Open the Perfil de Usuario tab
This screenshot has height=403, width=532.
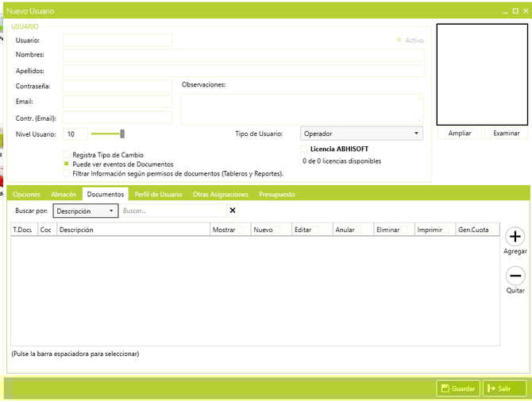click(158, 194)
